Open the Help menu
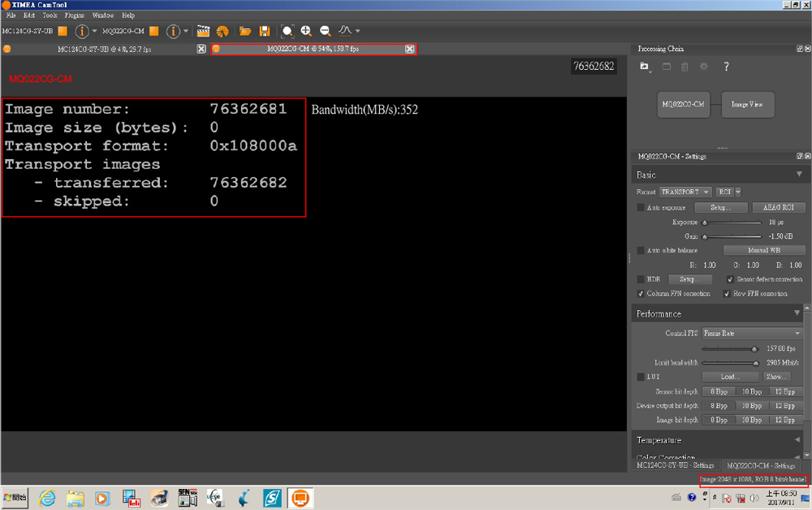812x510 pixels. click(128, 15)
